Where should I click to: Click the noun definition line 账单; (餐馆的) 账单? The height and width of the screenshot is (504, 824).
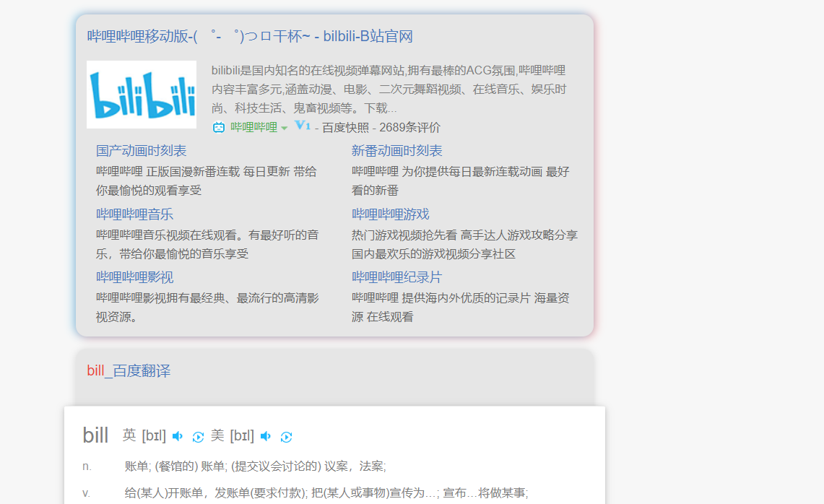(x=256, y=466)
